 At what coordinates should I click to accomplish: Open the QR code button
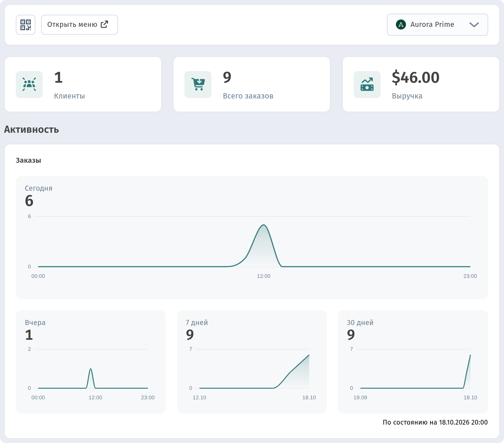26,25
